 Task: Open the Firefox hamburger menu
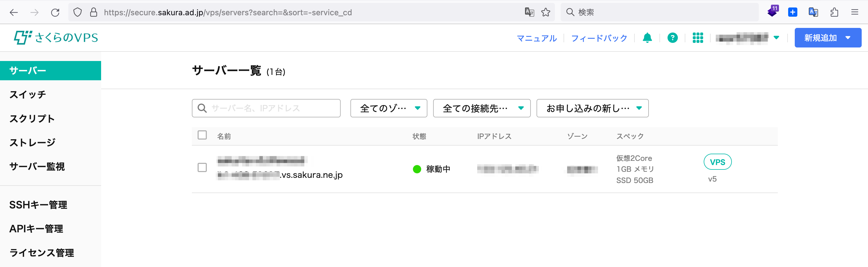[855, 12]
